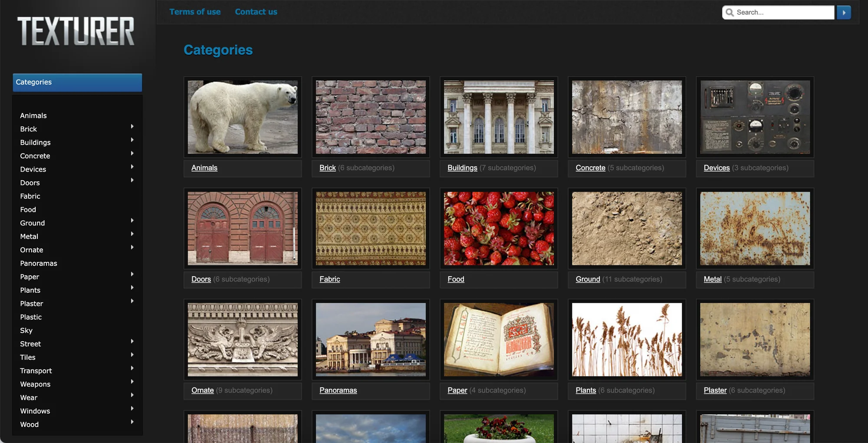The image size is (868, 443).
Task: Select the Devices control panel thumbnail
Action: [755, 117]
